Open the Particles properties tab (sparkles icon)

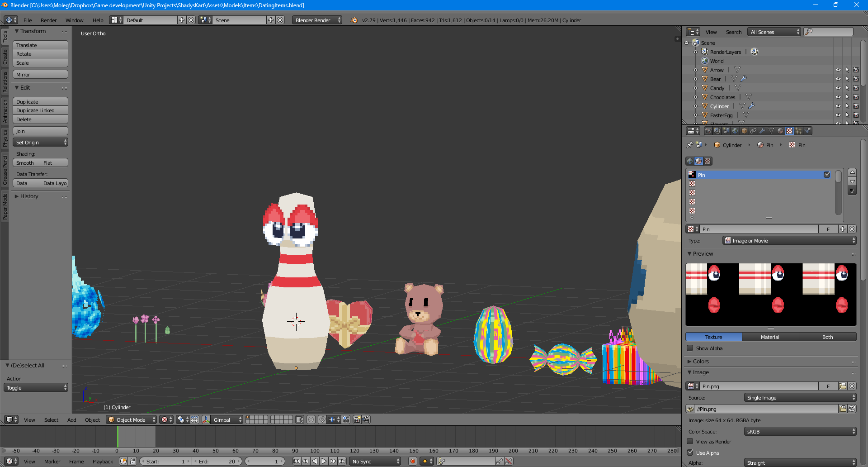coord(798,131)
